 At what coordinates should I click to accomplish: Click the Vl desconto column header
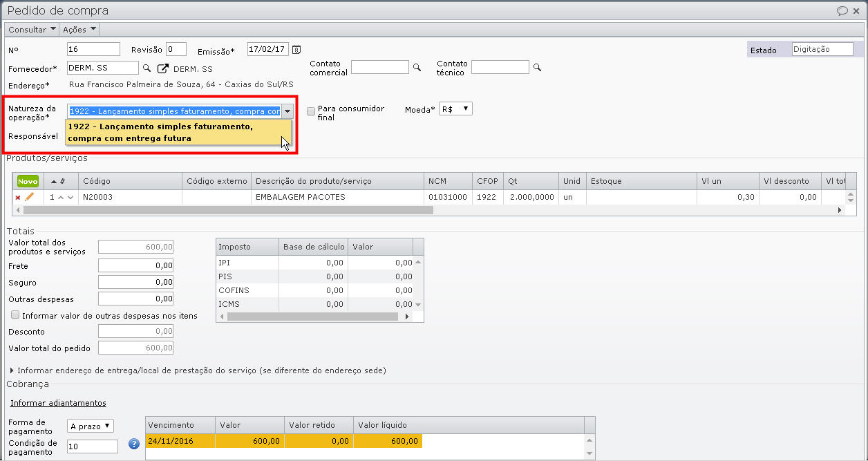point(790,181)
